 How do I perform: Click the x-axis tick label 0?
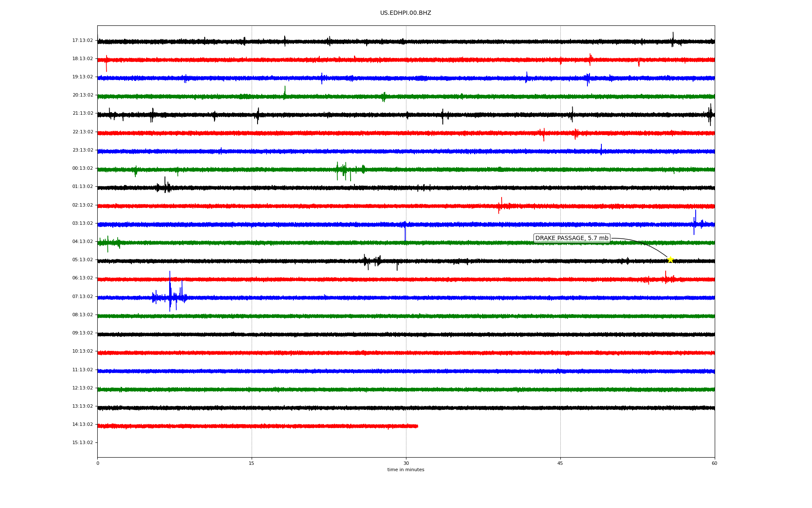98,464
